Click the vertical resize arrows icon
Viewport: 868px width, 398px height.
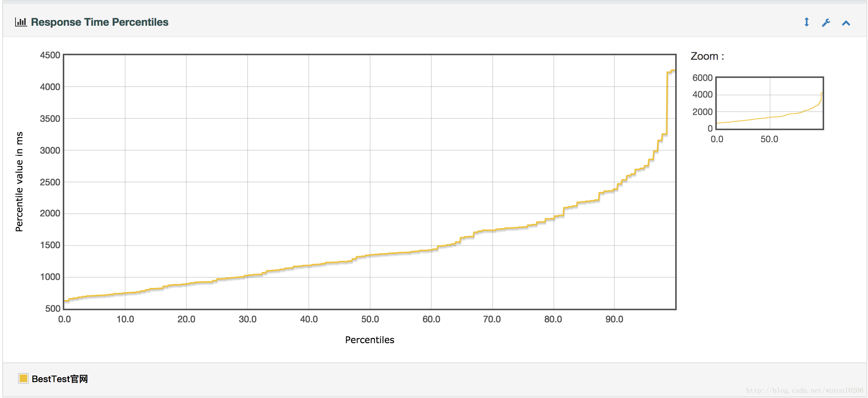click(x=806, y=22)
